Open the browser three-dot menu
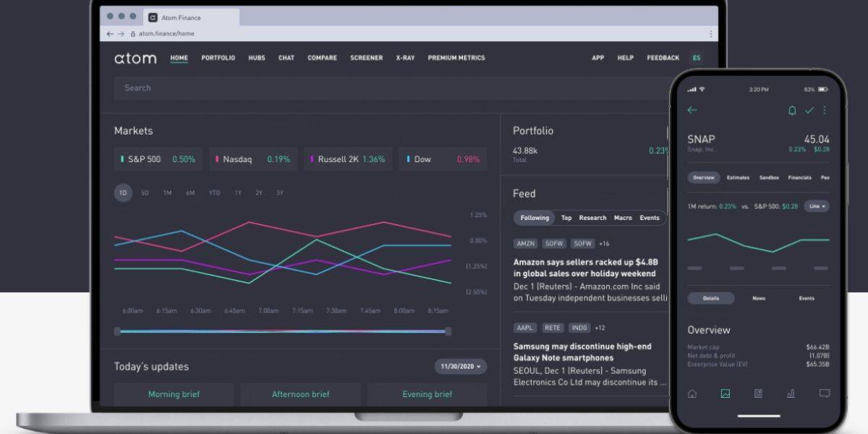Screen dimensions: 868x434 711,33
